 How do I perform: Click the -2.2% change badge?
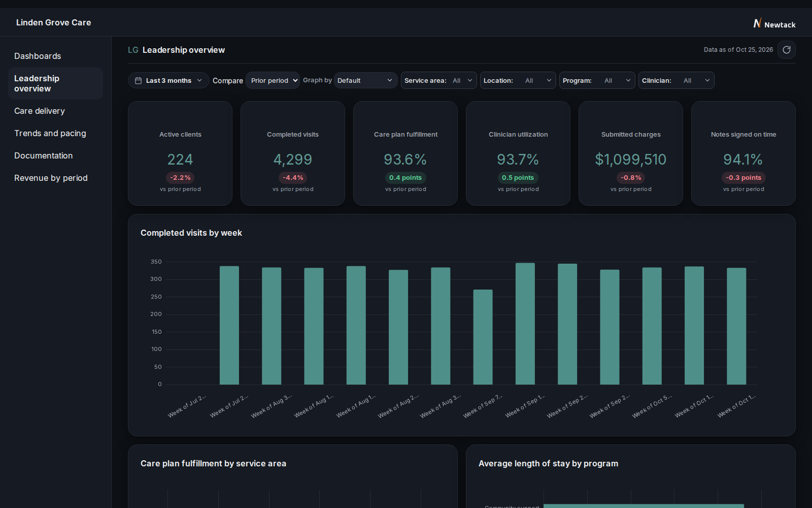point(180,178)
